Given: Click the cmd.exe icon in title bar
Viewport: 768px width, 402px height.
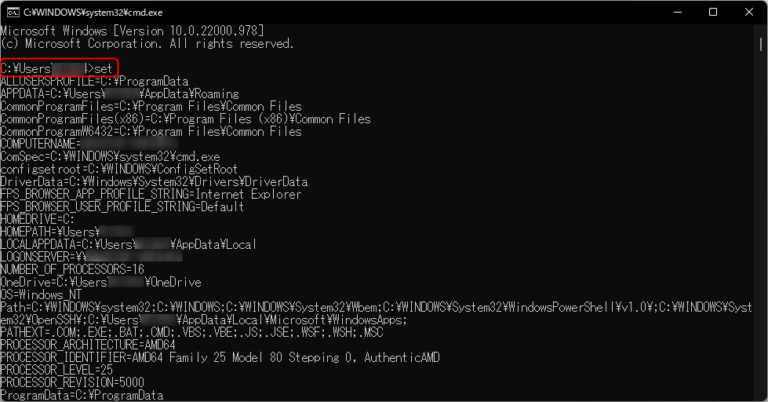Looking at the screenshot, I should [x=11, y=12].
